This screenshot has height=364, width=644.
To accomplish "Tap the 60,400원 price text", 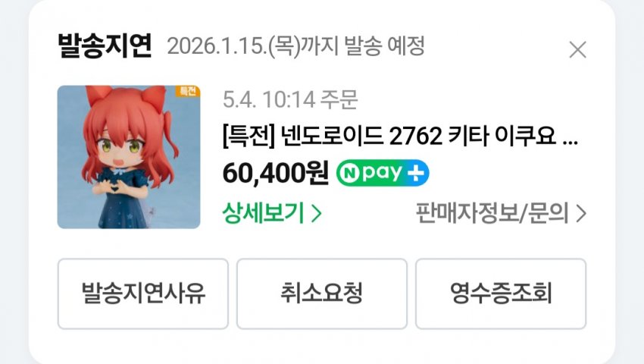I will click(x=275, y=173).
